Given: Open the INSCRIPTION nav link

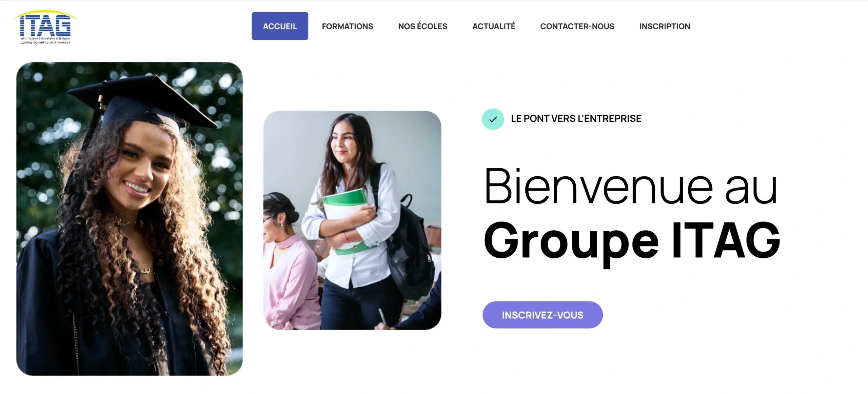Looking at the screenshot, I should coord(665,26).
